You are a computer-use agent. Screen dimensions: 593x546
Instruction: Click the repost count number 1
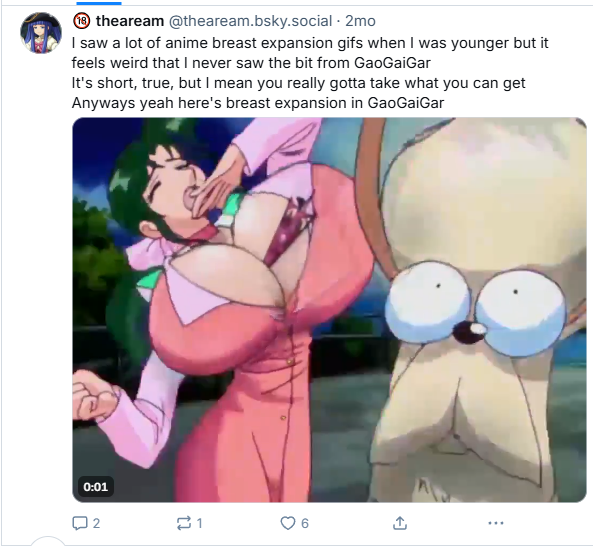tap(200, 523)
